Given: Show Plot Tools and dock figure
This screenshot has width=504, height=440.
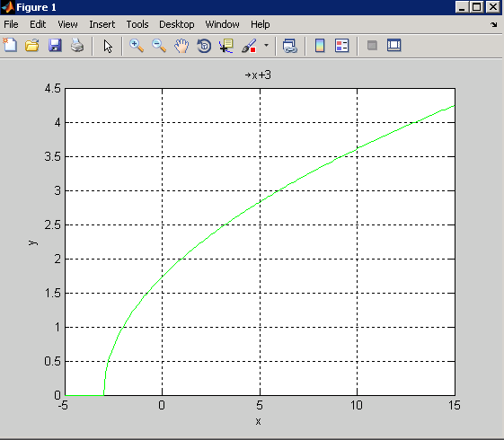Looking at the screenshot, I should [x=394, y=45].
